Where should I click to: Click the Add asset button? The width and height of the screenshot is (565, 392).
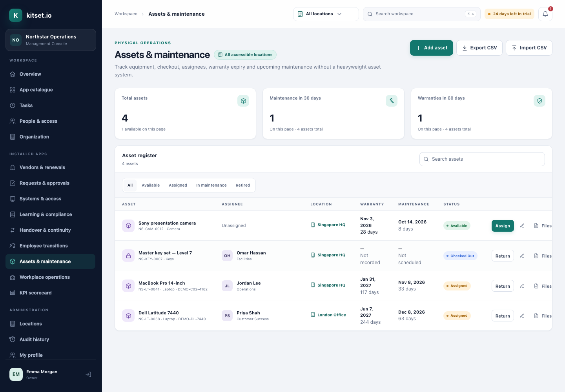432,48
